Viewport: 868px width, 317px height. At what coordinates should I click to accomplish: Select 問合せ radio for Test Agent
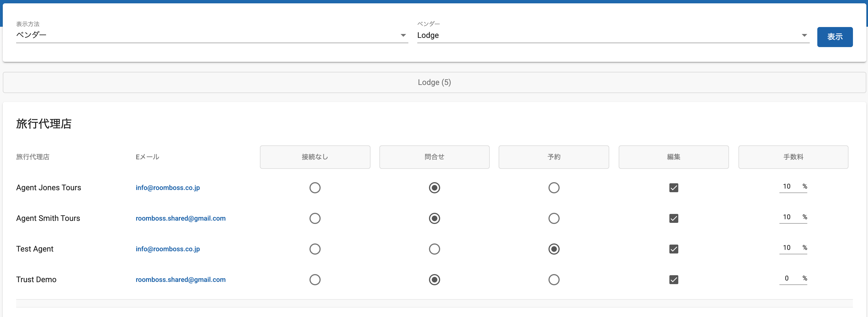434,249
